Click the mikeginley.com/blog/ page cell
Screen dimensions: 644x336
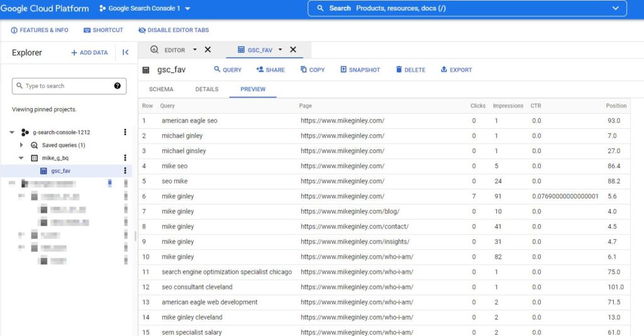[350, 211]
